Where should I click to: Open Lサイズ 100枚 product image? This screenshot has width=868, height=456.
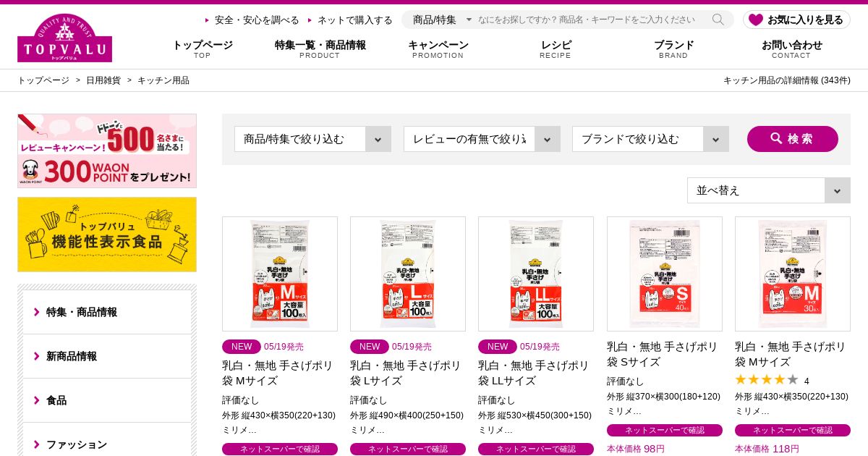pos(408,274)
